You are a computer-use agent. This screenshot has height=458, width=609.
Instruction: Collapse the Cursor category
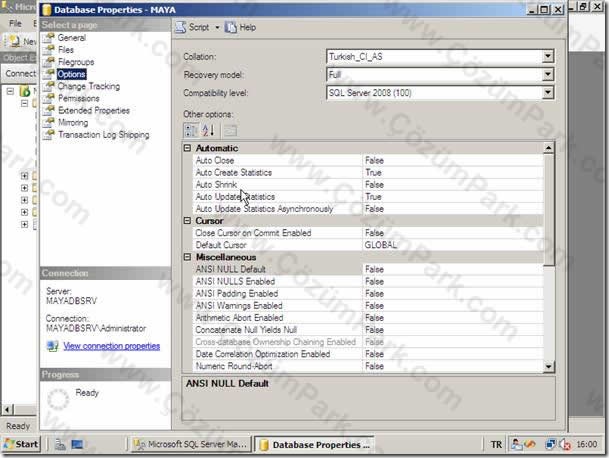[187, 221]
